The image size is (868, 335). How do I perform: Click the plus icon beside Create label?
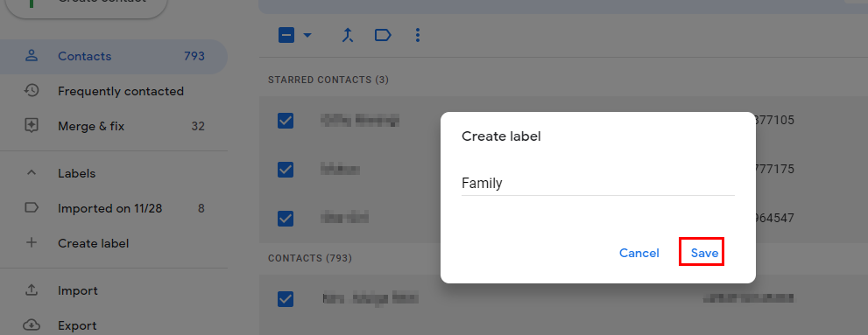pos(32,242)
